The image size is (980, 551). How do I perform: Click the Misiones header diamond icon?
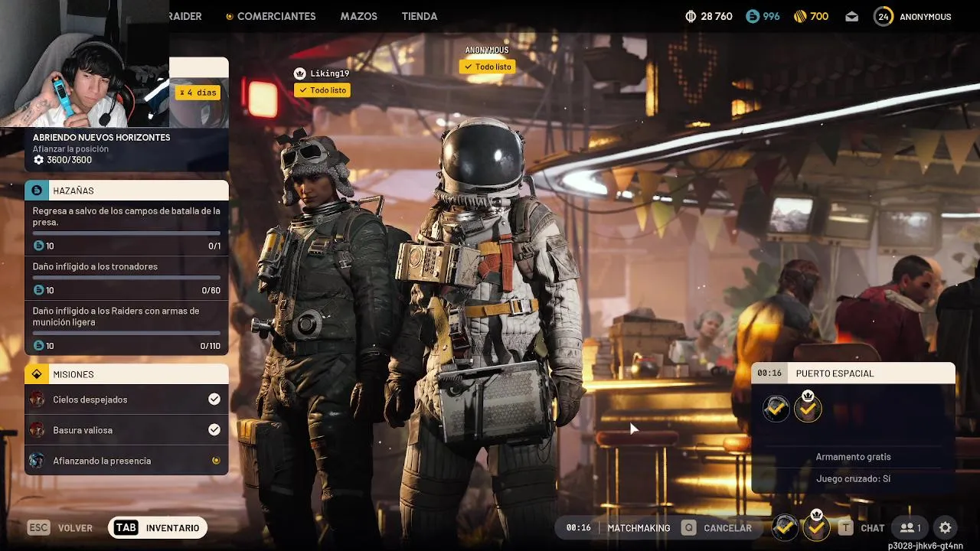[37, 374]
